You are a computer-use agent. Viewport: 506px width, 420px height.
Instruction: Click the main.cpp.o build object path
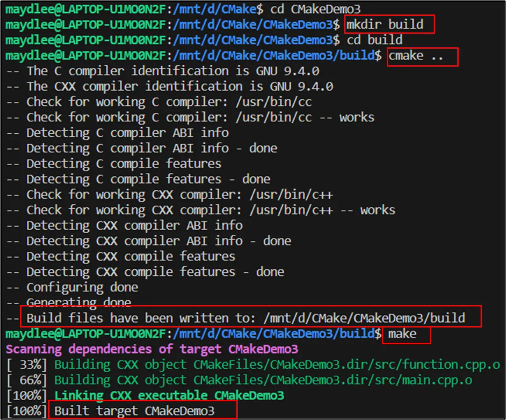tap(332, 380)
